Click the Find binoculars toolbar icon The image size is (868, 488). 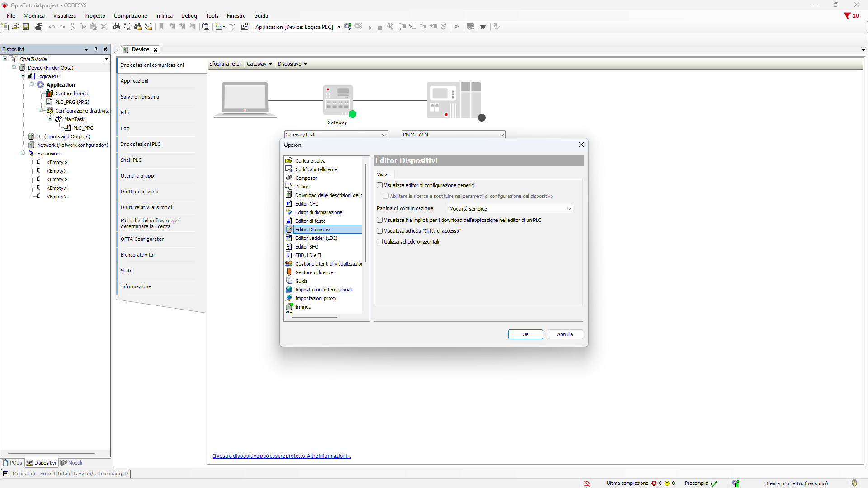coord(117,27)
